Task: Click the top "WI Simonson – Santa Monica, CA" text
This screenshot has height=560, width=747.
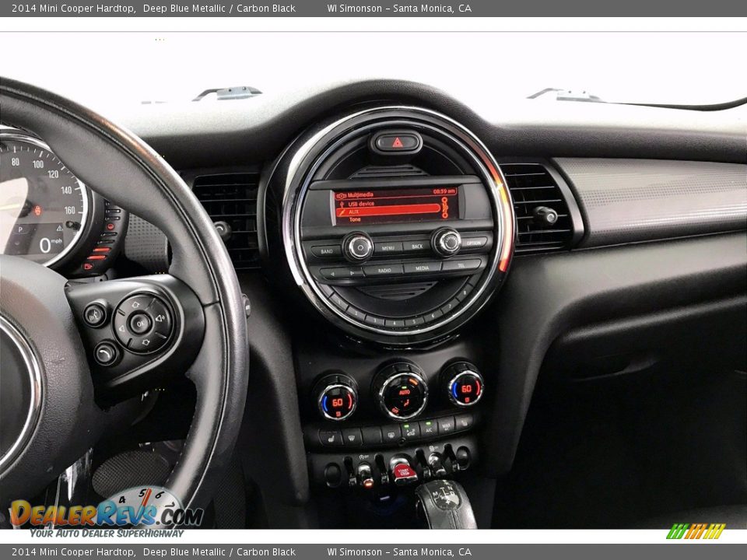Action: [x=399, y=8]
